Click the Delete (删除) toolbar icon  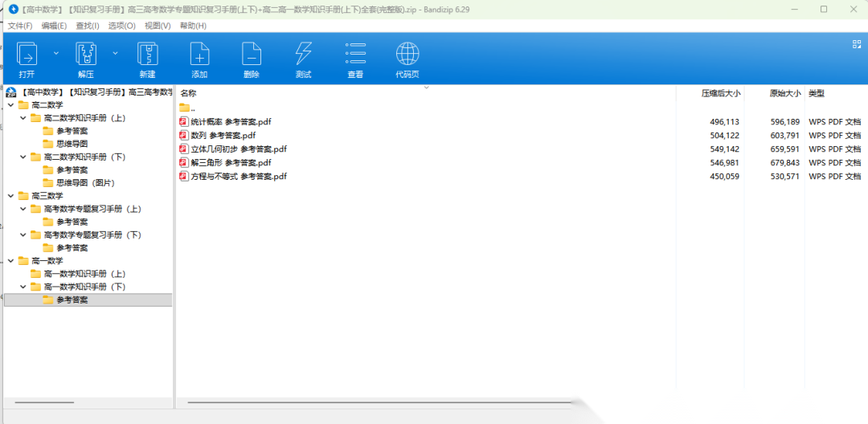tap(252, 55)
